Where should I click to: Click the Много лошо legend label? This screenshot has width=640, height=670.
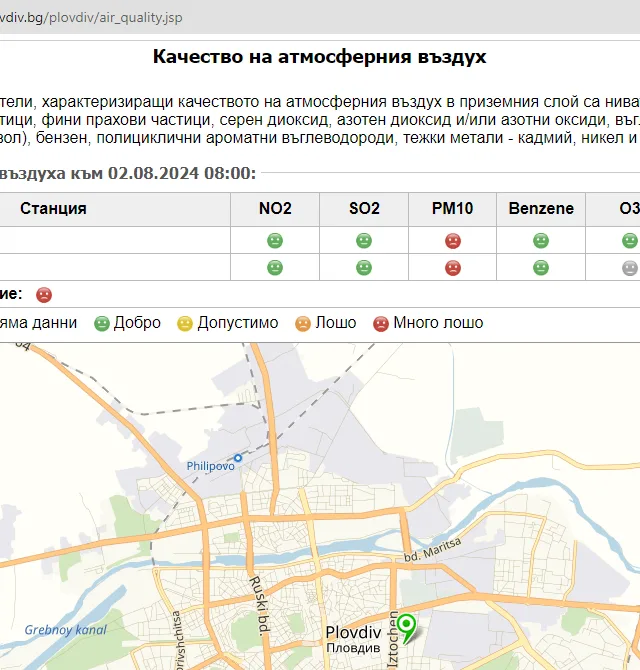click(438, 323)
